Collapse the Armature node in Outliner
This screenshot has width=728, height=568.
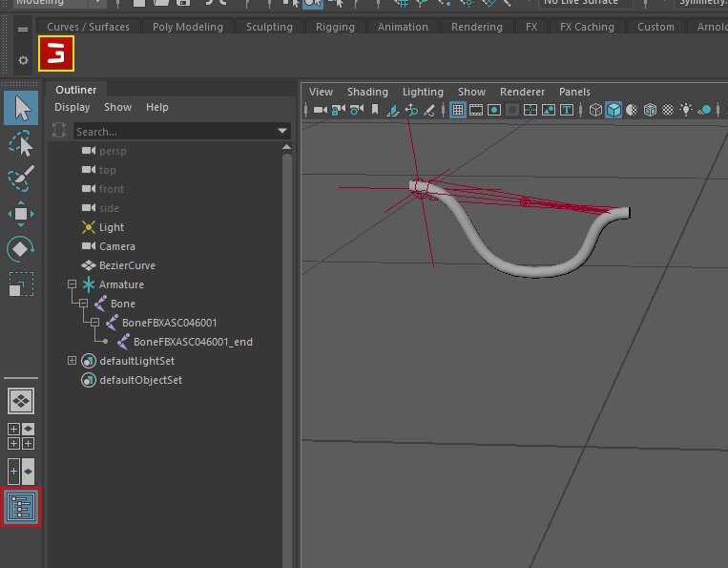click(72, 284)
